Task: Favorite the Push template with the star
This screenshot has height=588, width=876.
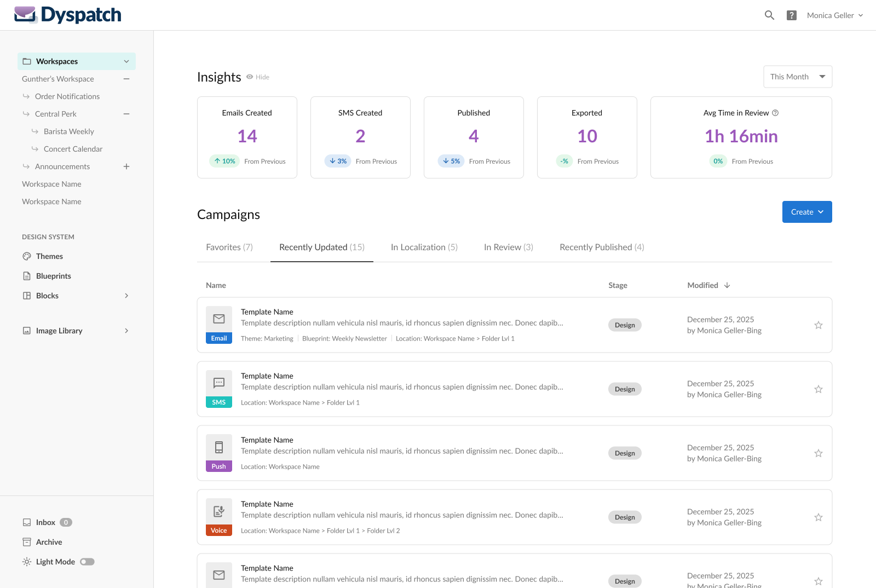Action: [819, 453]
